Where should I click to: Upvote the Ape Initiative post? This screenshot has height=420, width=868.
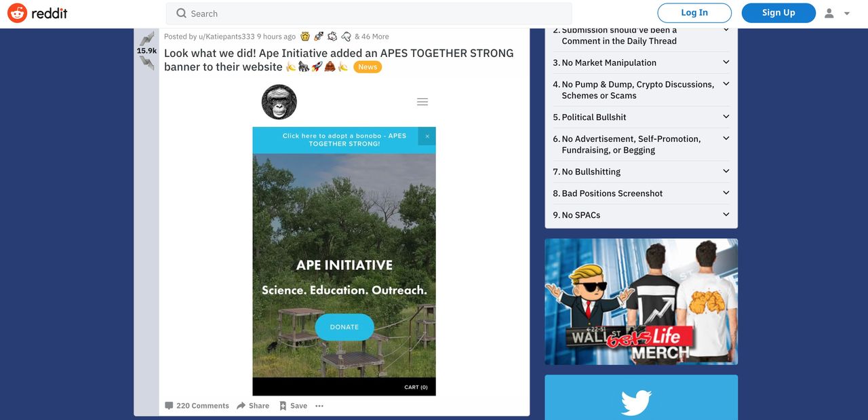coord(146,39)
